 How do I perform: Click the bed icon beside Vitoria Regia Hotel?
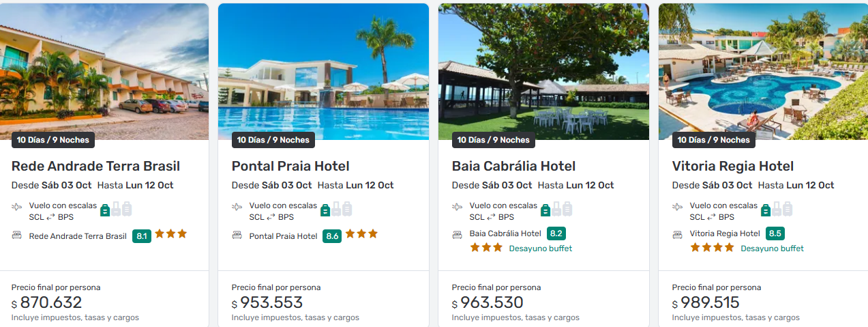[x=678, y=234]
